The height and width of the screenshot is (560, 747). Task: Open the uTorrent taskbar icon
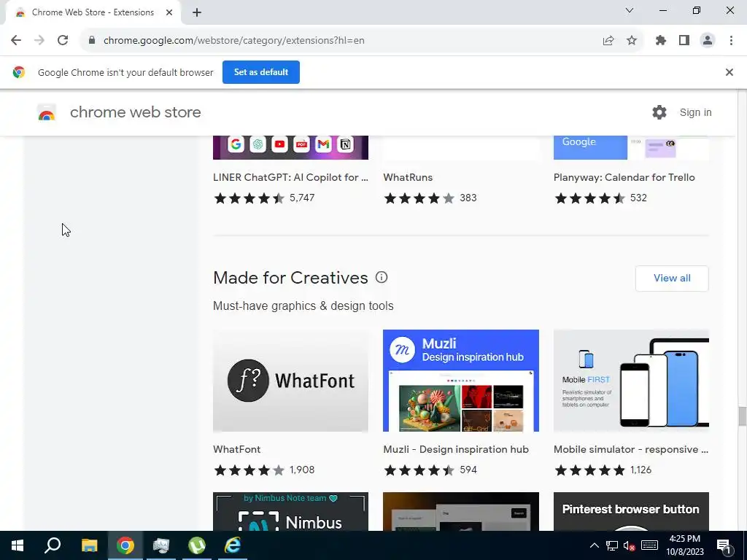197,545
